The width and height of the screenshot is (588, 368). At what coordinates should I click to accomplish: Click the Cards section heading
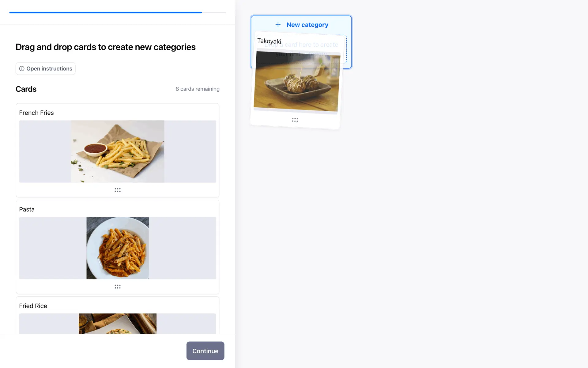click(x=26, y=89)
